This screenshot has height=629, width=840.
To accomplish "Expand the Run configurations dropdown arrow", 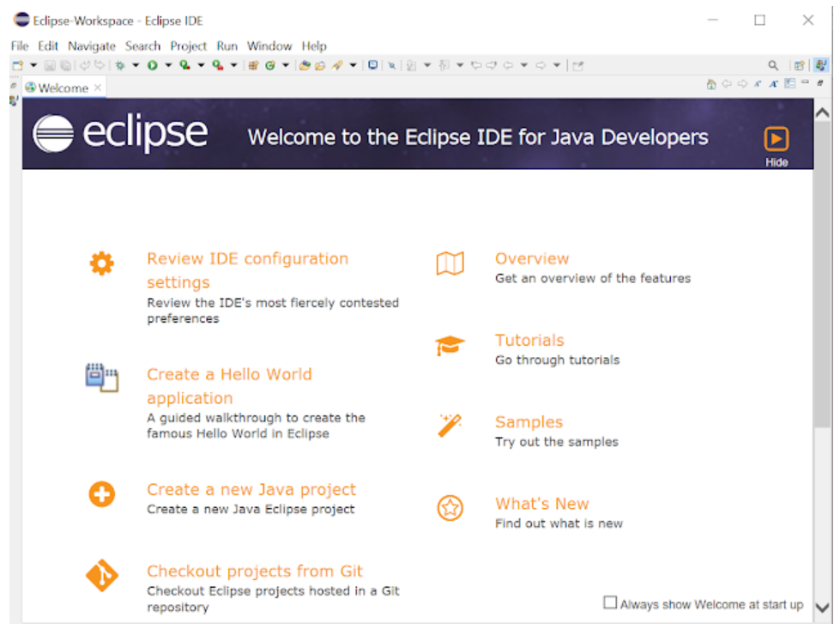I will click(x=168, y=65).
